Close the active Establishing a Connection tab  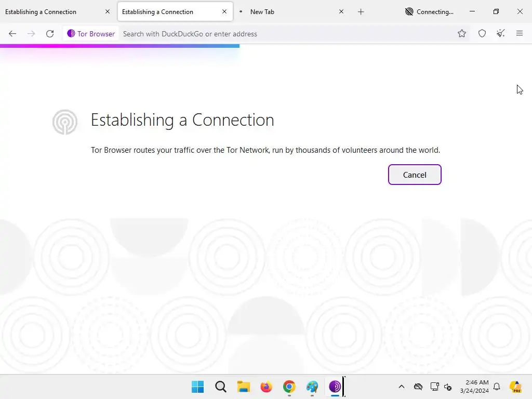coord(224,11)
